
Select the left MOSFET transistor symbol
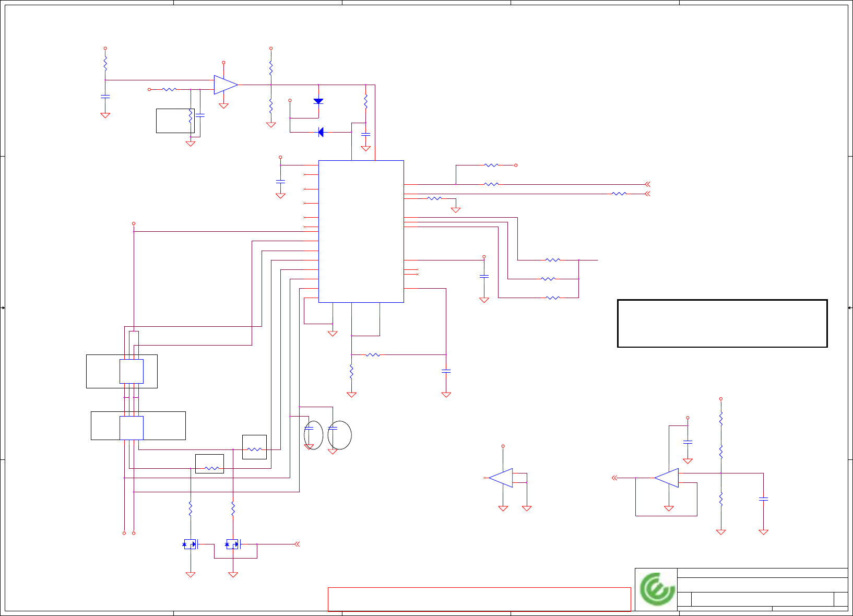pos(190,544)
